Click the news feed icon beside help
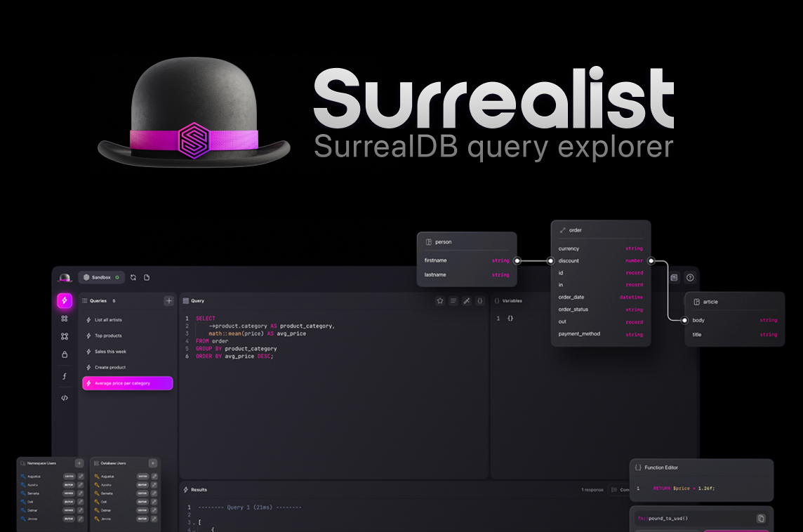 [x=675, y=277]
